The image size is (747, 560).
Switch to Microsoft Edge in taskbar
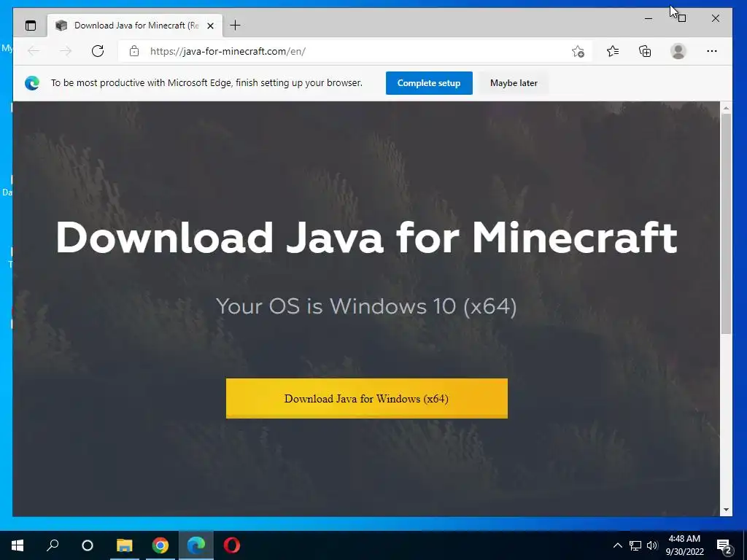point(196,545)
